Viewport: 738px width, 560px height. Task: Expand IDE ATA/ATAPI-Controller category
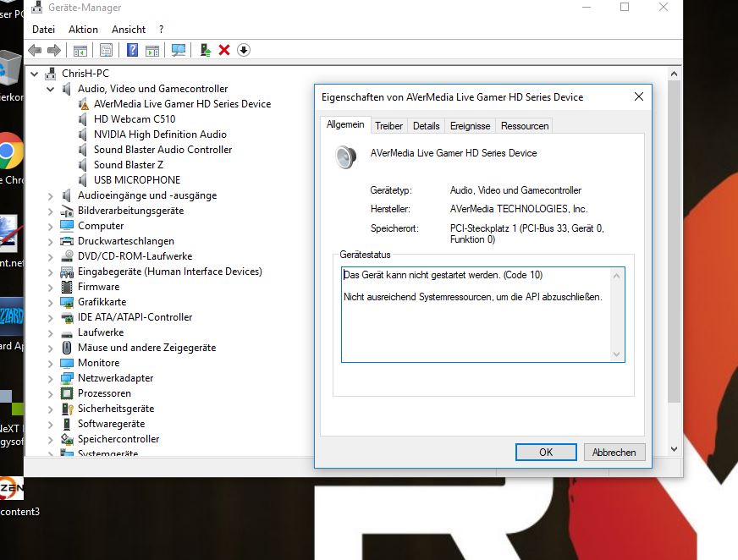click(51, 318)
